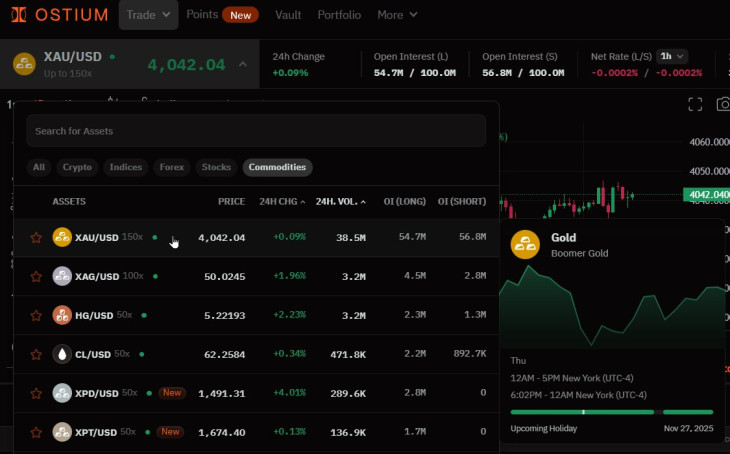Viewport: 730px width, 454px height.
Task: Click the CL/USD crude oil icon
Action: (x=62, y=354)
